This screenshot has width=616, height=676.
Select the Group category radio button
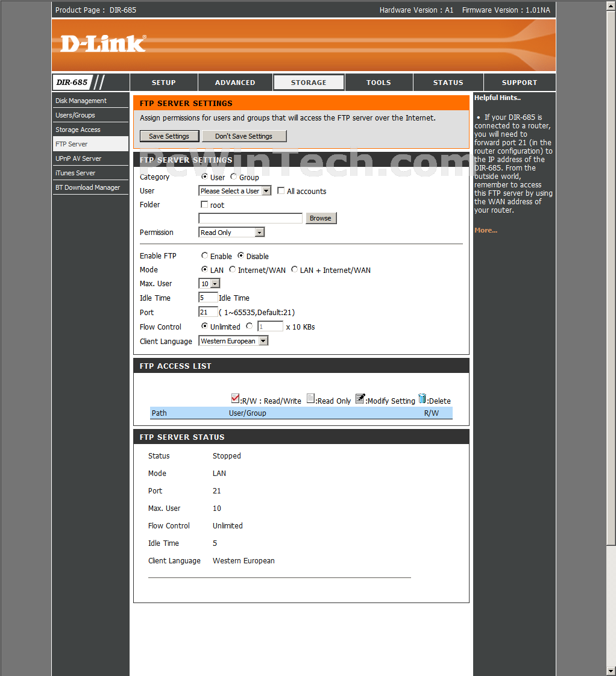[233, 177]
